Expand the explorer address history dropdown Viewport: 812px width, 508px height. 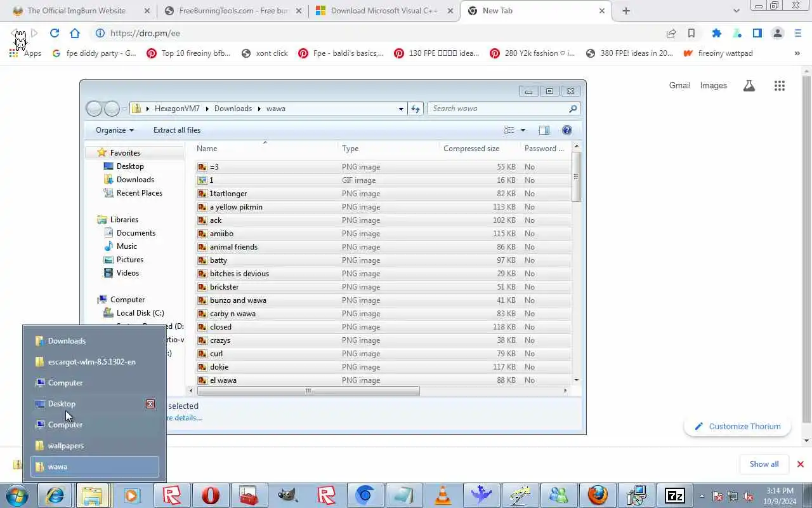point(401,109)
